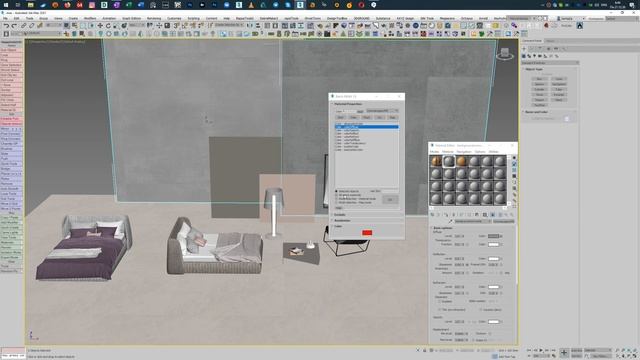This screenshot has width=640, height=360.
Task: Toggle Background icon beside material slots
Action: pos(514,170)
